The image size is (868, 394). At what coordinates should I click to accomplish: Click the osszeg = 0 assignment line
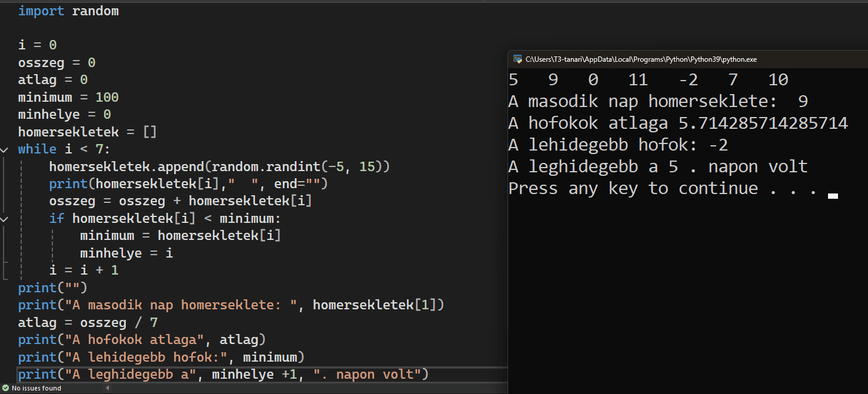pos(56,62)
